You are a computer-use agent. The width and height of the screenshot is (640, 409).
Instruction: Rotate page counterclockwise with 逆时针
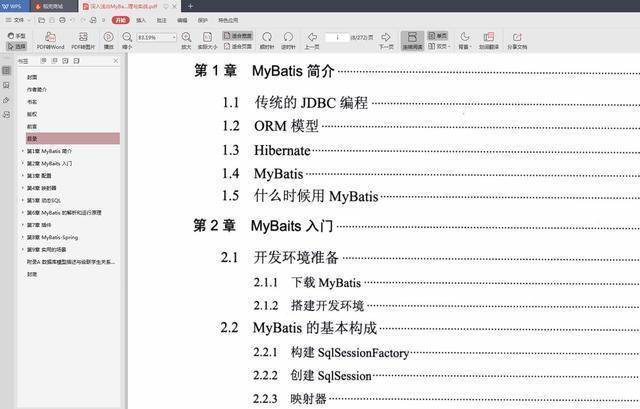[288, 37]
